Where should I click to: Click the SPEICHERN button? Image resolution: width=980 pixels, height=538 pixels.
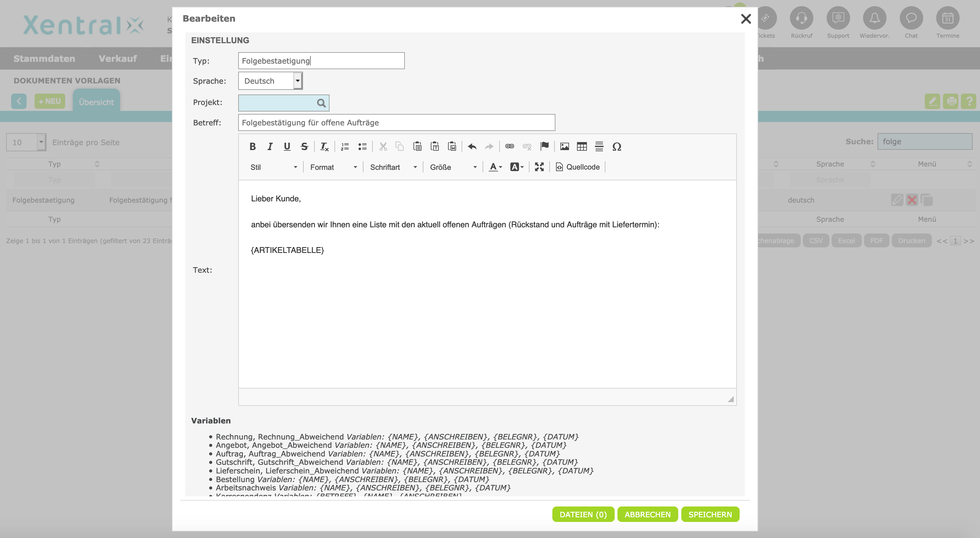(710, 515)
